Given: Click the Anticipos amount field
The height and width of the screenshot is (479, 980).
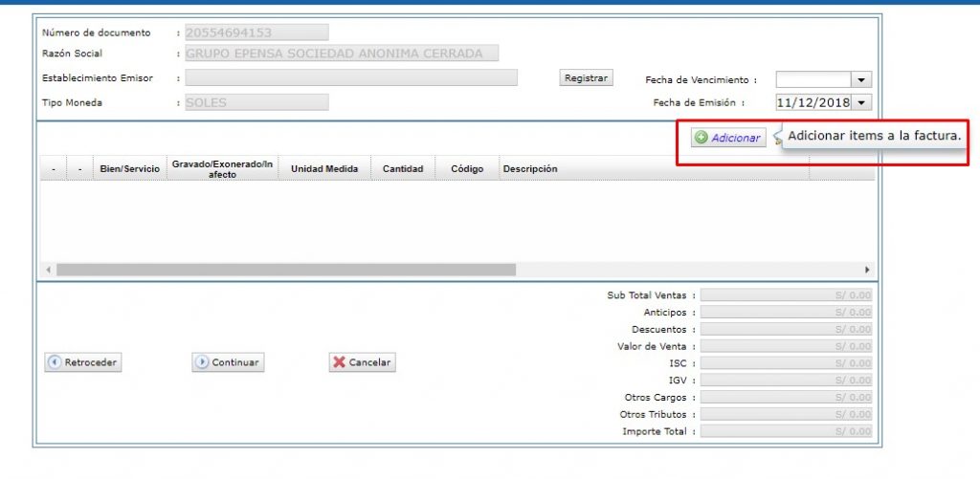Looking at the screenshot, I should [x=786, y=313].
